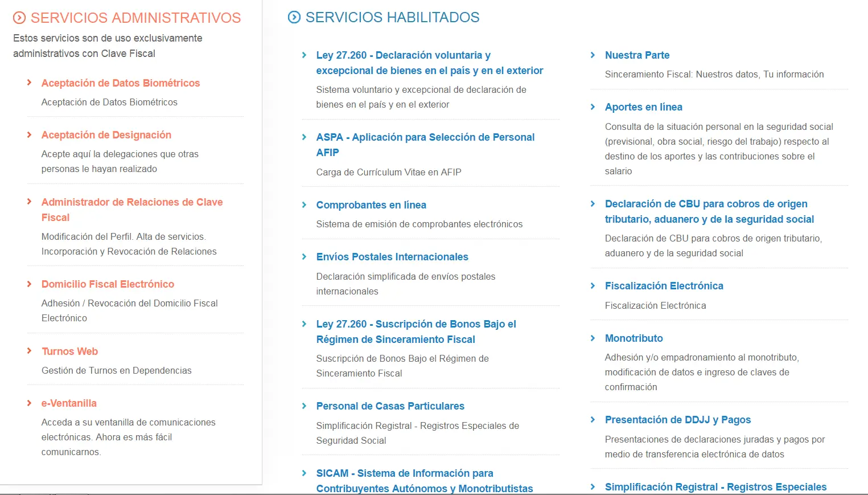Open Ley 27.260 Suscripción de Bonos link
This screenshot has height=495, width=868.
(416, 332)
